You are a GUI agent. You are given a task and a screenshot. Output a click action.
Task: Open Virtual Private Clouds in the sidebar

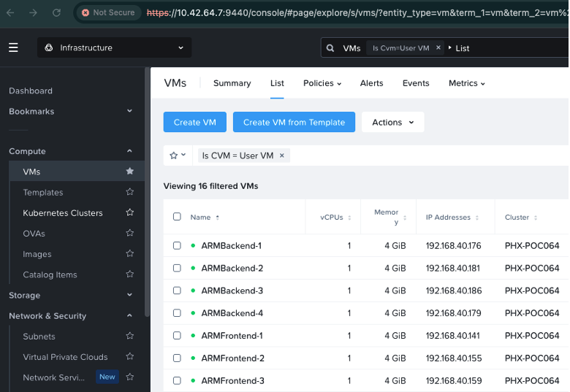coord(65,357)
